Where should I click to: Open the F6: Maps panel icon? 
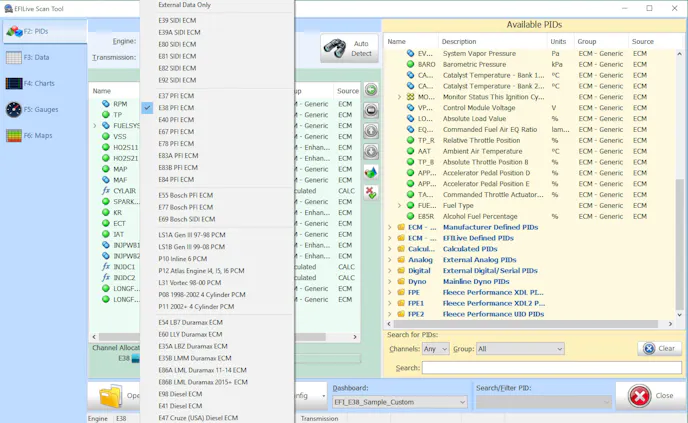pyautogui.click(x=14, y=135)
